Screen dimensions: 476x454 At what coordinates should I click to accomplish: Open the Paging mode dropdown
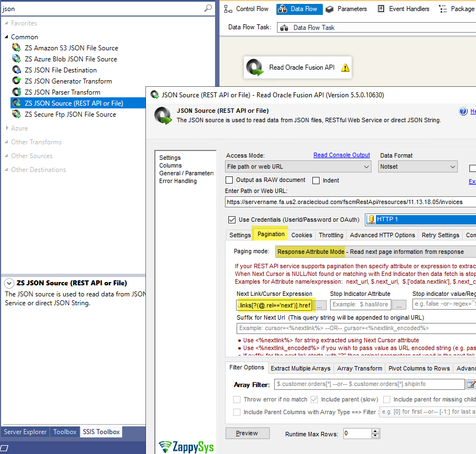(376, 252)
